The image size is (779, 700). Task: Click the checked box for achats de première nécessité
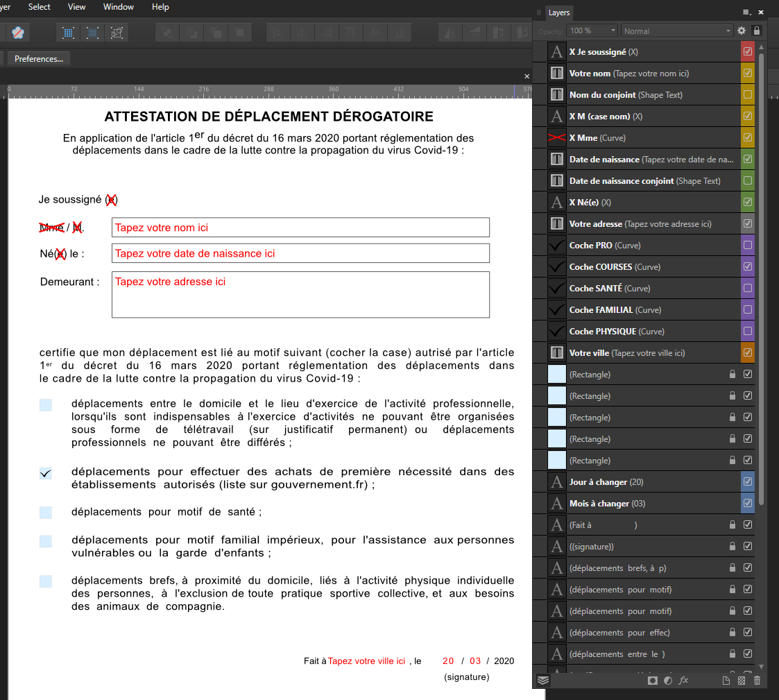(x=46, y=473)
